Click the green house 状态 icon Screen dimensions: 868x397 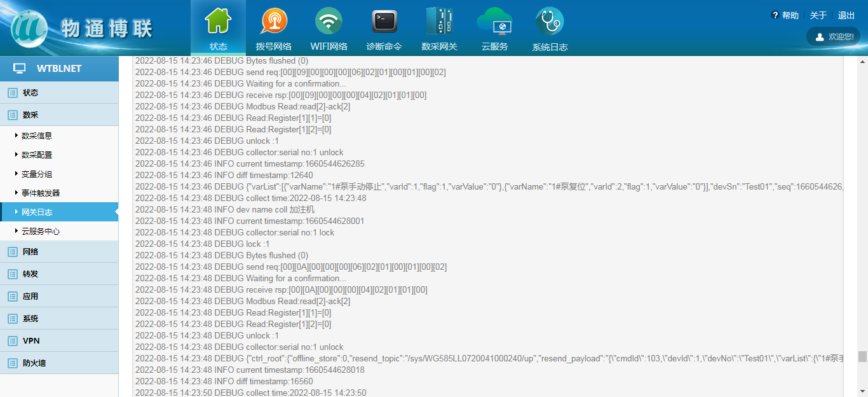tap(218, 22)
